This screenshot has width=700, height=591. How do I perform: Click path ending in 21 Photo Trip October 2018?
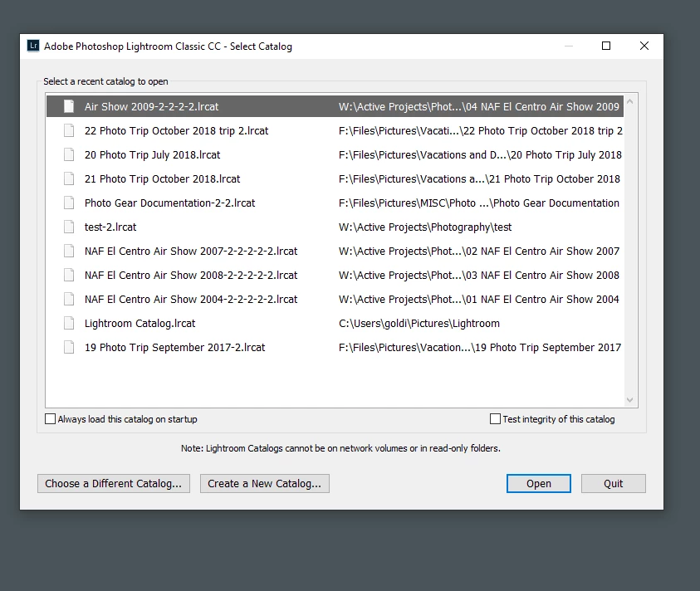pos(479,179)
